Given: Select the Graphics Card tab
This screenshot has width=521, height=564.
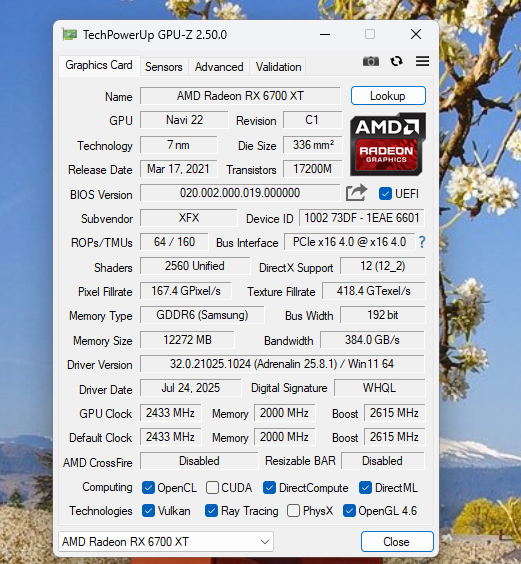Looking at the screenshot, I should [x=99, y=65].
